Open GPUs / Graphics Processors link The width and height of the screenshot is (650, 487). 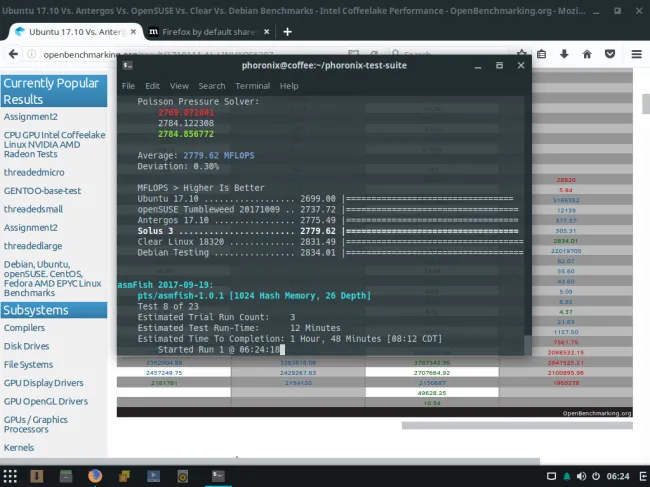(x=36, y=424)
